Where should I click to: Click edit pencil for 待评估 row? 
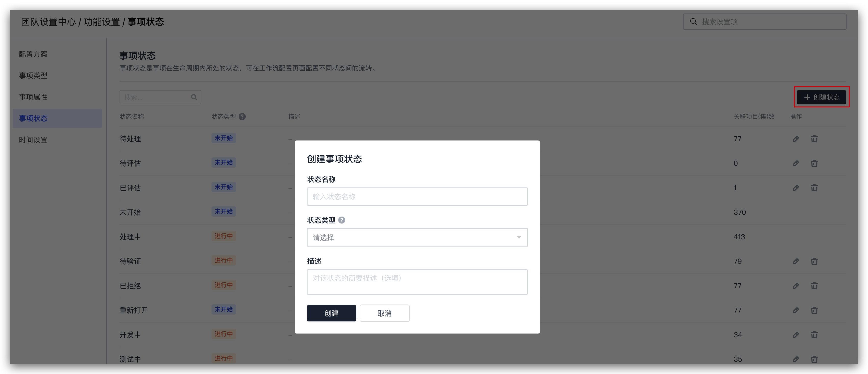[x=795, y=163]
